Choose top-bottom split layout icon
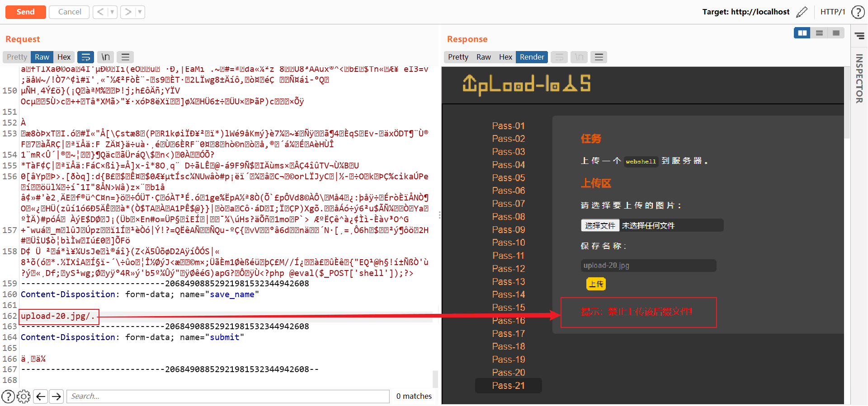Screen dimensions: 868x406 pos(819,33)
